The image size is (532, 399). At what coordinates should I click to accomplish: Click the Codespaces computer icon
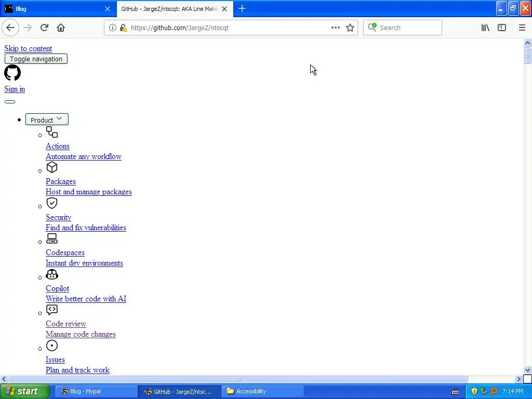tap(52, 238)
